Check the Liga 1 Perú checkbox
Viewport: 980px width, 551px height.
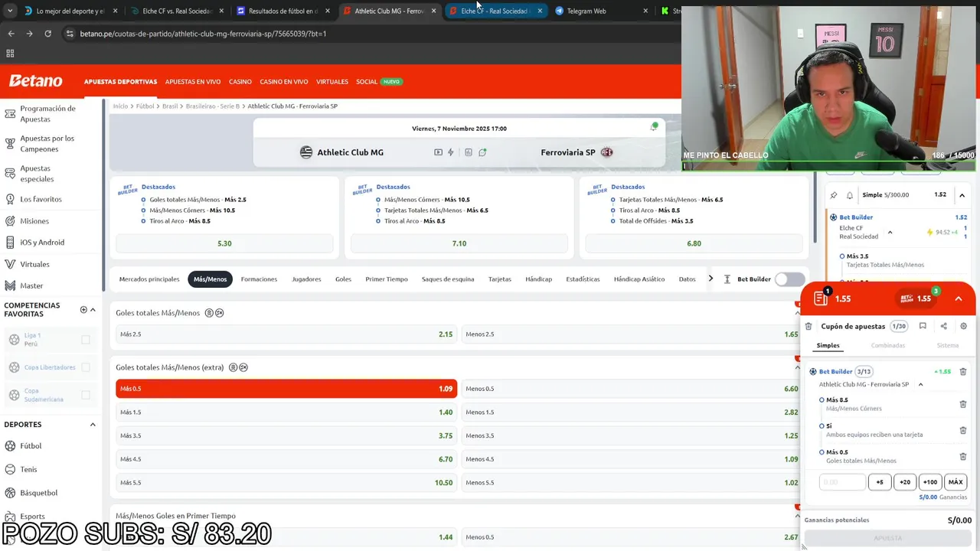pos(86,340)
